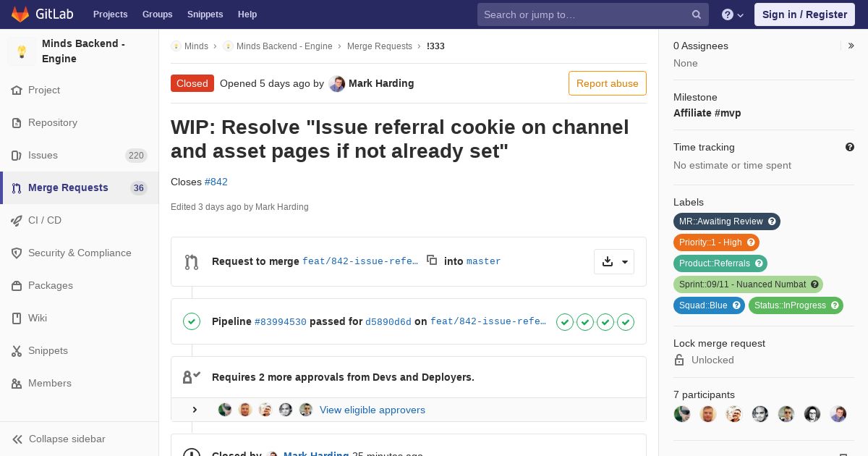Click the Product::Referrals label
The image size is (868, 456).
pos(720,263)
